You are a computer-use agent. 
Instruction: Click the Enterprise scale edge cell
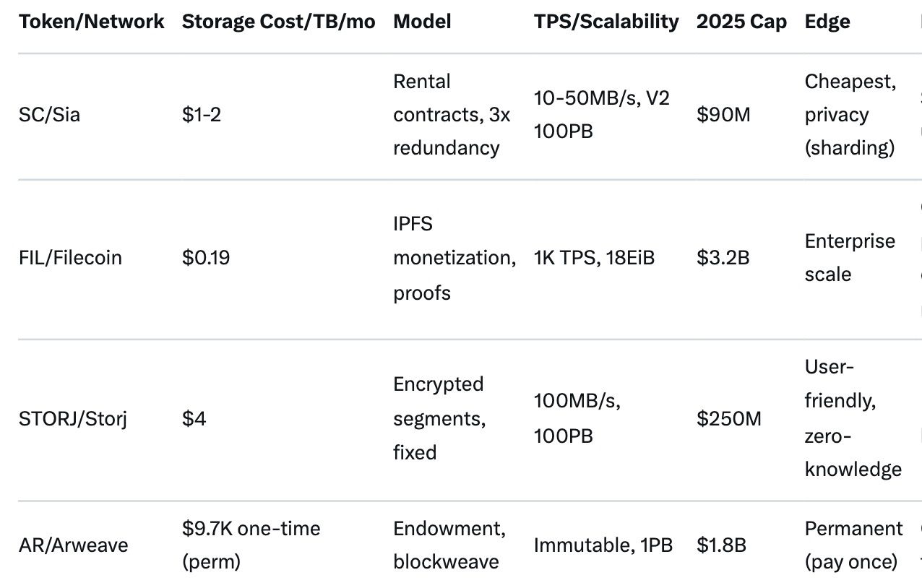(850, 258)
